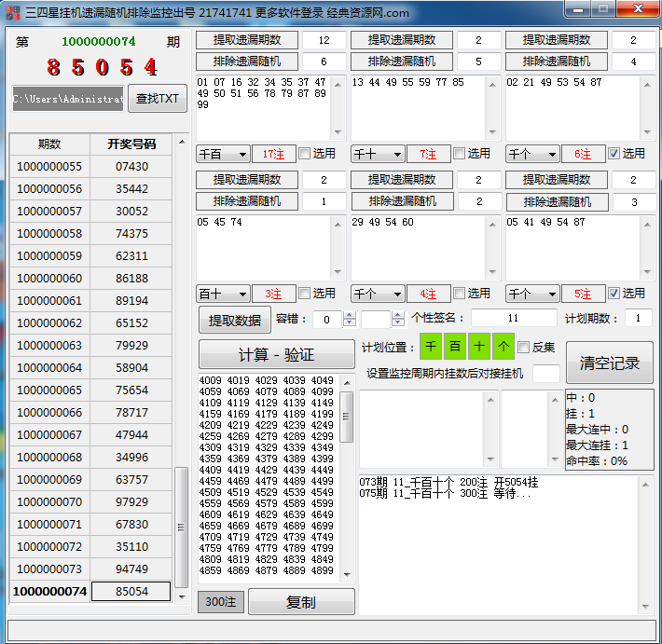The width and height of the screenshot is (662, 644).
Task: Click the 3注 button
Action: (x=273, y=294)
